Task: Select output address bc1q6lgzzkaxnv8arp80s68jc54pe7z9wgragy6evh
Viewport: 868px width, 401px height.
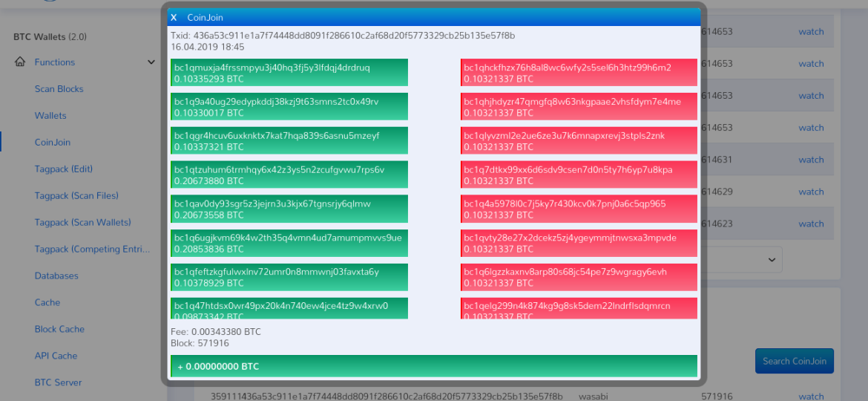Action: (x=579, y=277)
